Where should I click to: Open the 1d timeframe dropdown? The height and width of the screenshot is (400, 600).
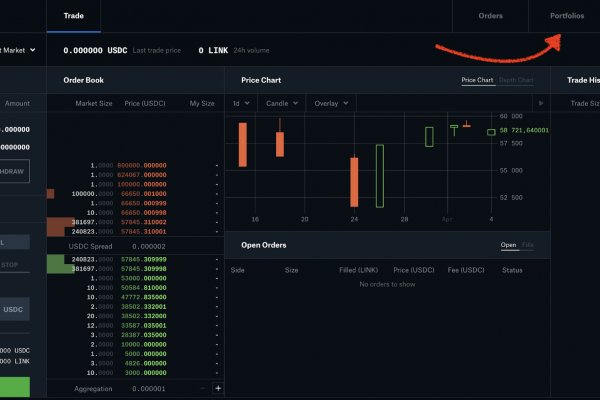click(242, 103)
